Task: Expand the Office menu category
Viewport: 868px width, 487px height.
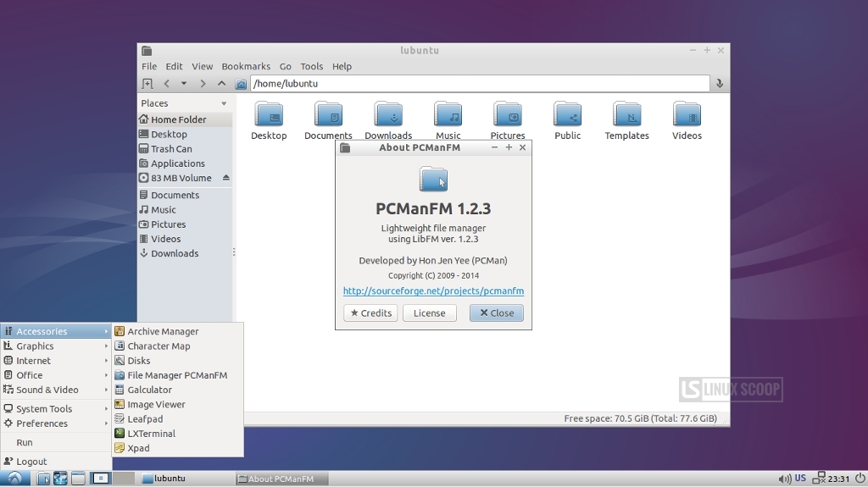Action: 56,375
